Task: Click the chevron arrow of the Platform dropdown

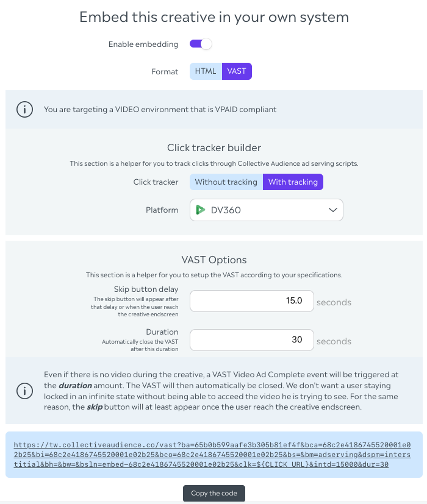Action: [x=333, y=210]
